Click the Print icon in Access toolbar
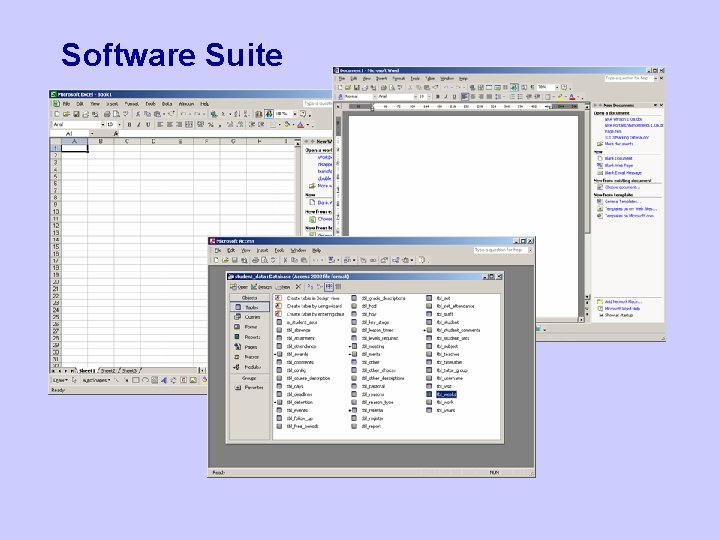This screenshot has height=540, width=720. pyautogui.click(x=255, y=260)
